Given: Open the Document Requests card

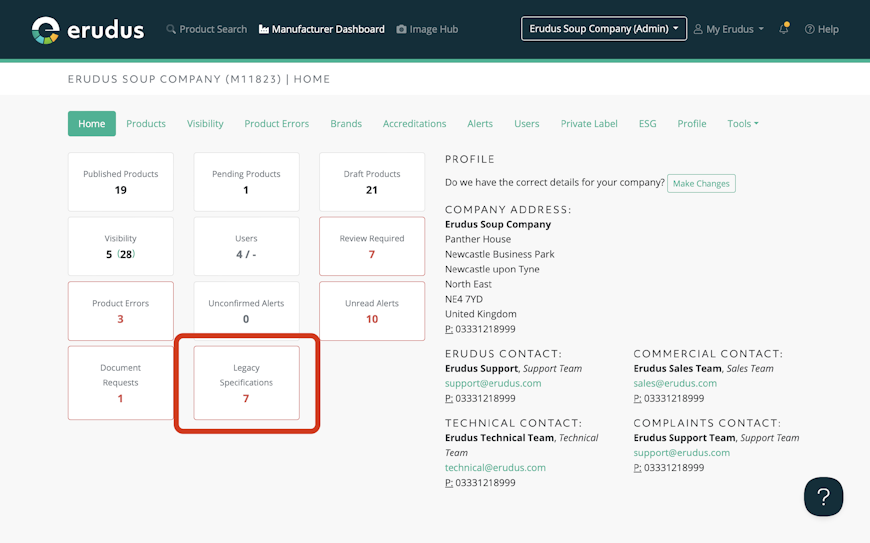Looking at the screenshot, I should (120, 383).
